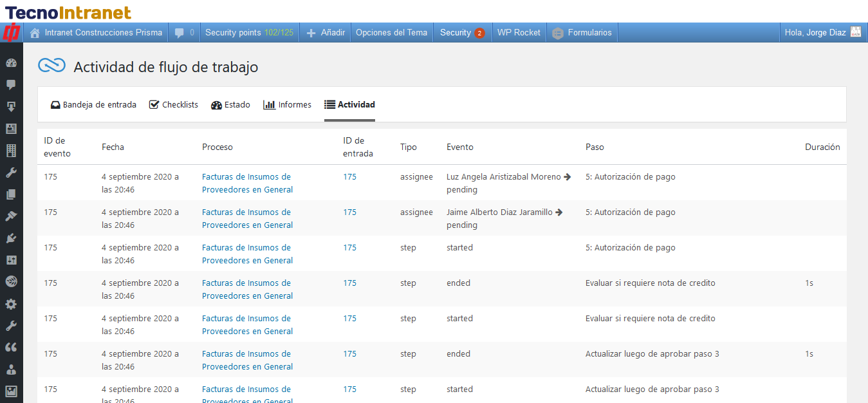
Task: Click the appearance paintbrush icon in sidebar
Action: [x=11, y=216]
